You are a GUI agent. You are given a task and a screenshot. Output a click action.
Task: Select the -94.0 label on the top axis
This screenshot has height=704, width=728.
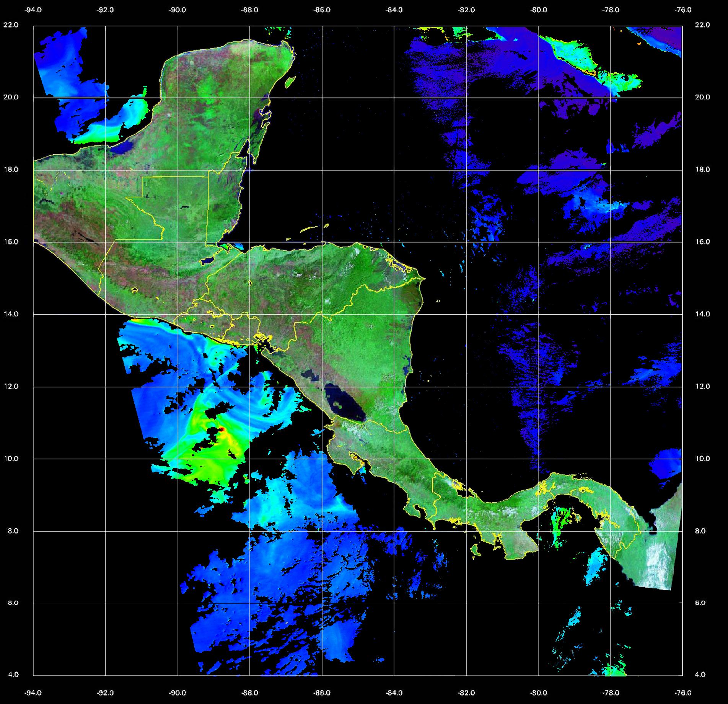click(x=33, y=10)
